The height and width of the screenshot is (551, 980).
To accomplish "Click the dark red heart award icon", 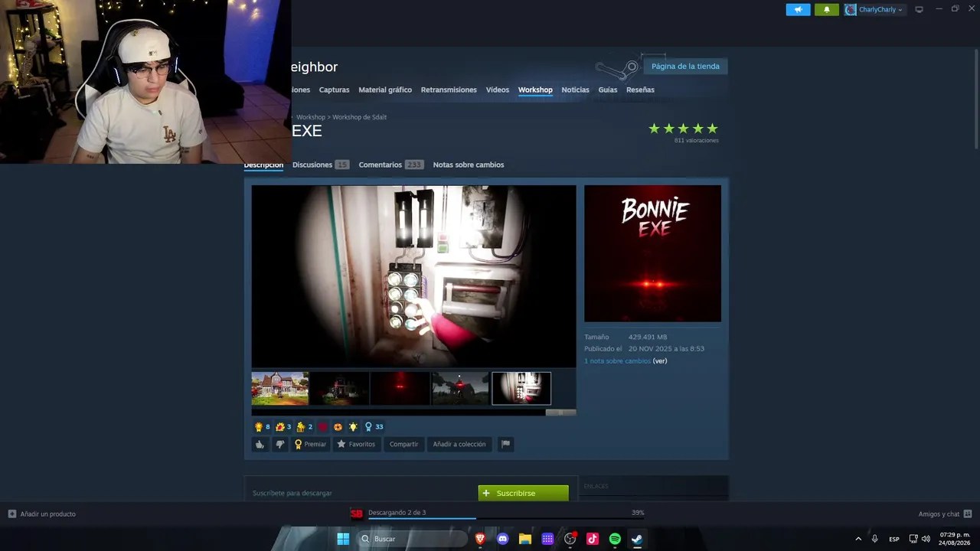I will [x=322, y=427].
